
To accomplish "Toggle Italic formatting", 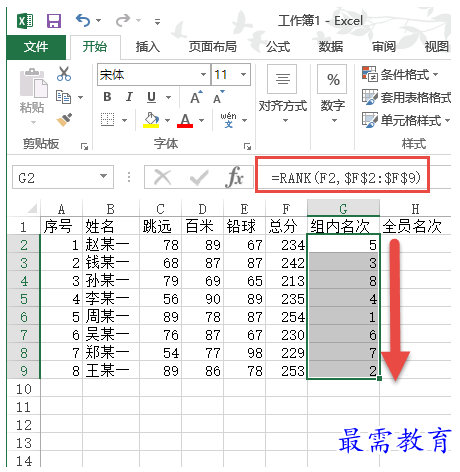I will click(129, 97).
